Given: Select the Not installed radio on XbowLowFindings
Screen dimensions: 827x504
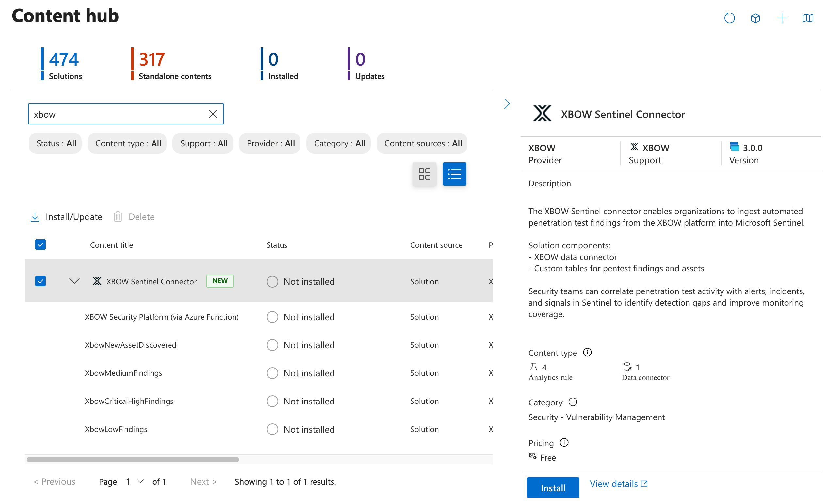Looking at the screenshot, I should tap(272, 429).
